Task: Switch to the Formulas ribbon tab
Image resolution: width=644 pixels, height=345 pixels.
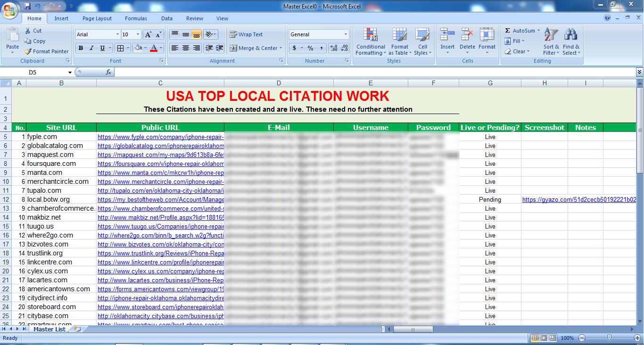Action: pos(136,18)
